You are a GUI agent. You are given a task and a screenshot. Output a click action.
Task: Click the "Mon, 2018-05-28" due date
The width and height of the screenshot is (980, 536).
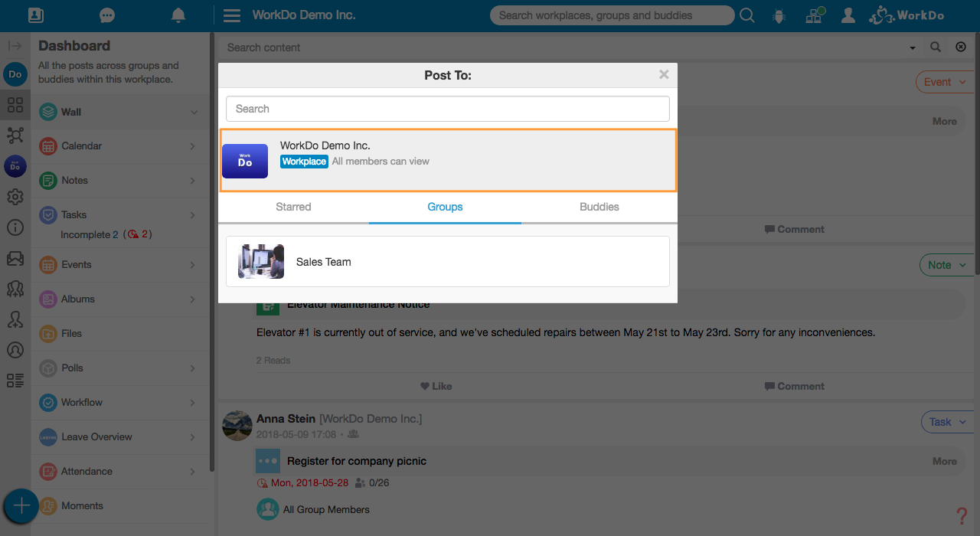(x=309, y=483)
